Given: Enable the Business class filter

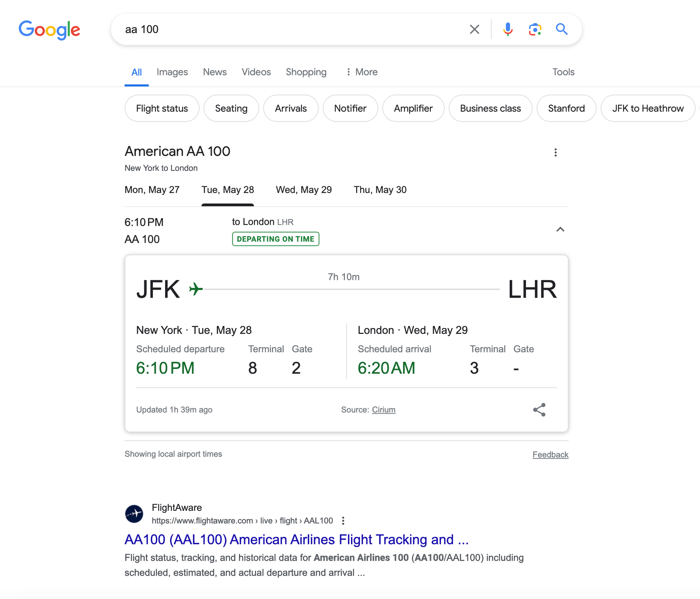Looking at the screenshot, I should [490, 108].
